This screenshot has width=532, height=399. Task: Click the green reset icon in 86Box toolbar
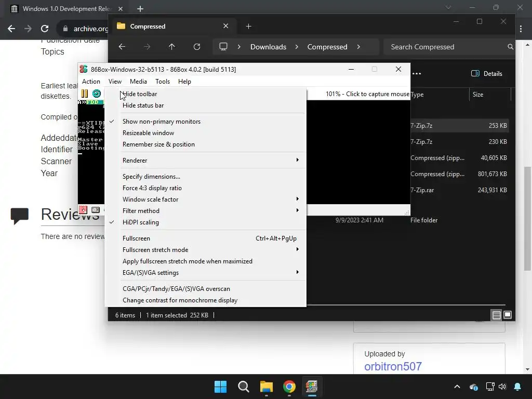(96, 94)
